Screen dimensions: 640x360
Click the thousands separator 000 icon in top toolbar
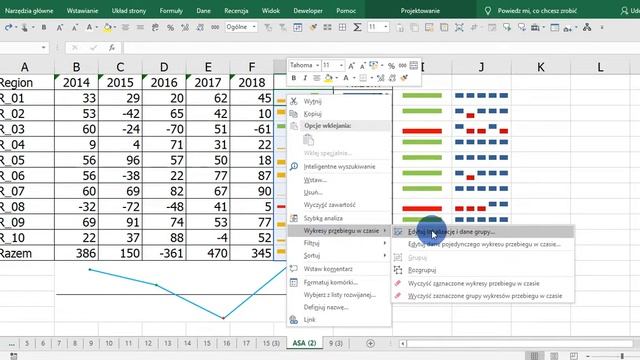[215, 27]
